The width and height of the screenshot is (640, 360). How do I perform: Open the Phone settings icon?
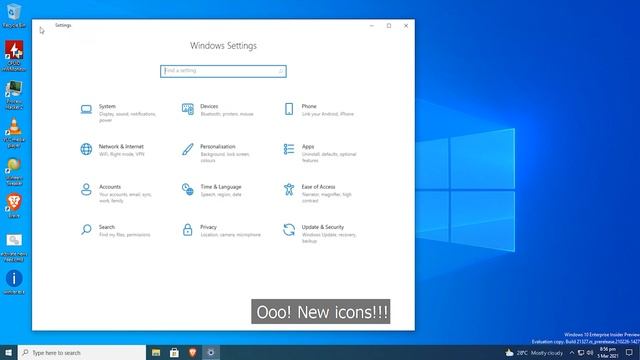(x=289, y=109)
